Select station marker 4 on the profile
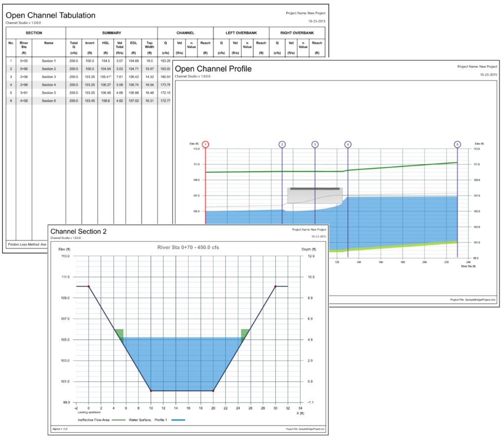 click(x=348, y=144)
